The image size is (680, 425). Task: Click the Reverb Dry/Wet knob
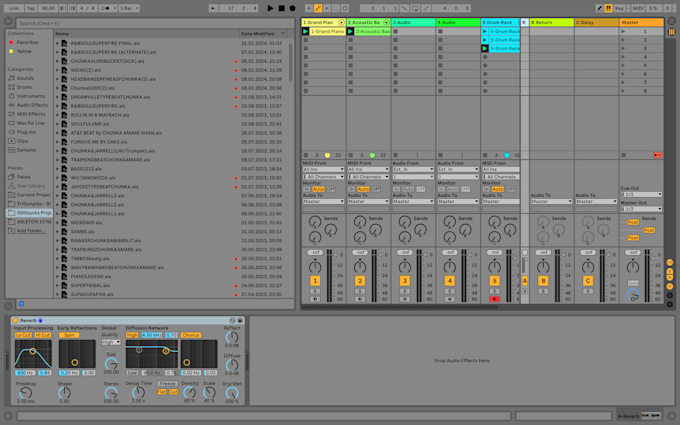click(232, 393)
